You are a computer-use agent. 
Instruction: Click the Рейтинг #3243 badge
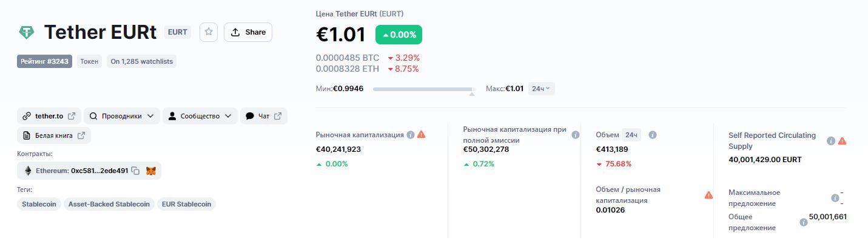(x=45, y=61)
